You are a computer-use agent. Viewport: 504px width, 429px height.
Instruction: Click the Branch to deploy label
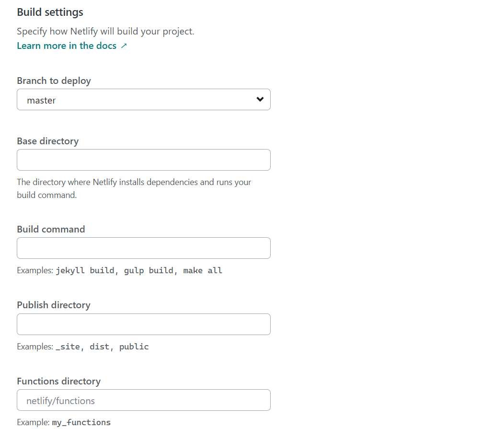click(54, 81)
